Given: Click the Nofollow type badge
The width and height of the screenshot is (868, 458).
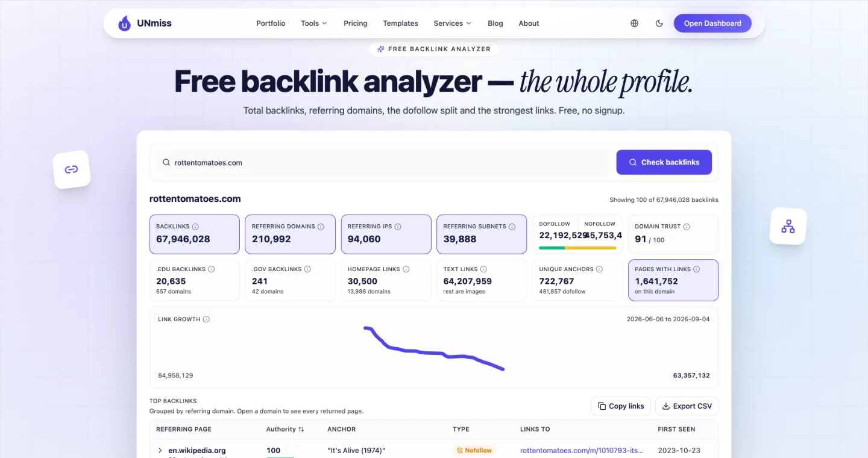Looking at the screenshot, I should coord(474,450).
